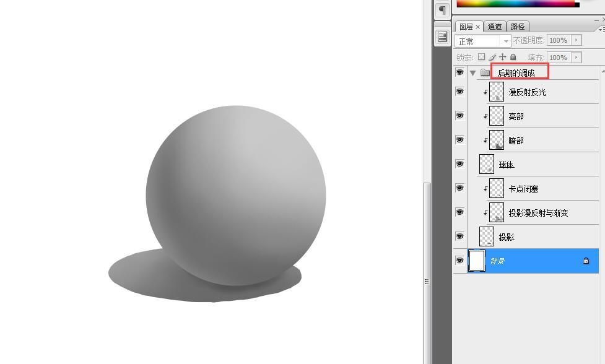
Task: Click the lock all padlock icon
Action: 513,57
